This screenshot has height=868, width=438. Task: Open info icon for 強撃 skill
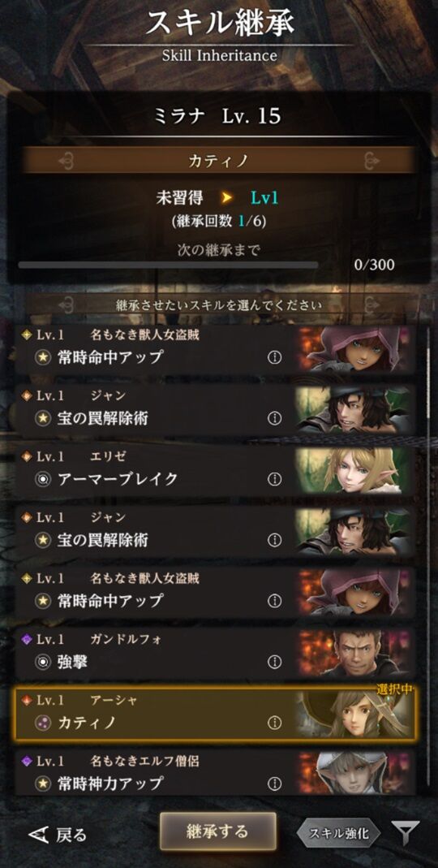[x=274, y=662]
